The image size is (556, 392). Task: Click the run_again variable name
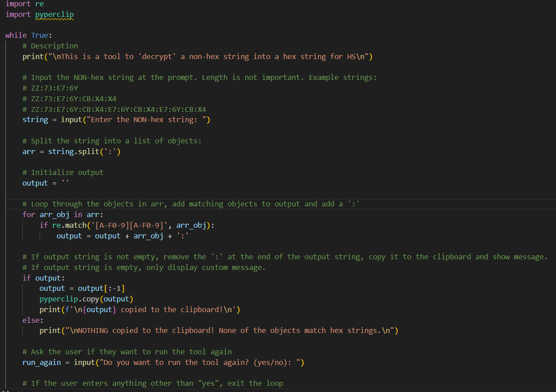[42, 362]
